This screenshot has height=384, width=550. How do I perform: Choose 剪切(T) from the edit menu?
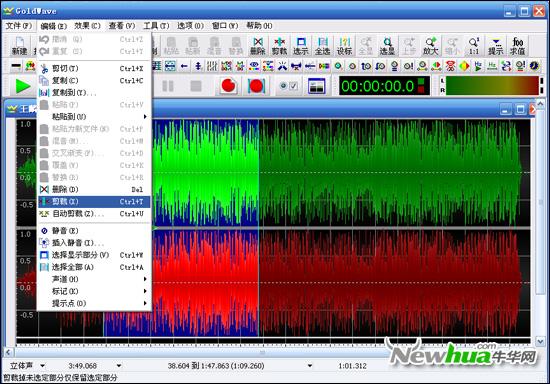(x=94, y=68)
